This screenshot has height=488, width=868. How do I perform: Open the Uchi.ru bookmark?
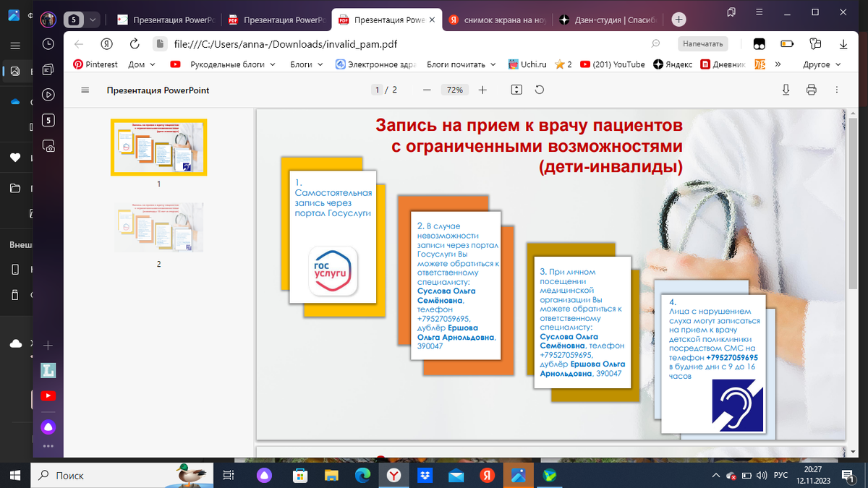(x=526, y=64)
